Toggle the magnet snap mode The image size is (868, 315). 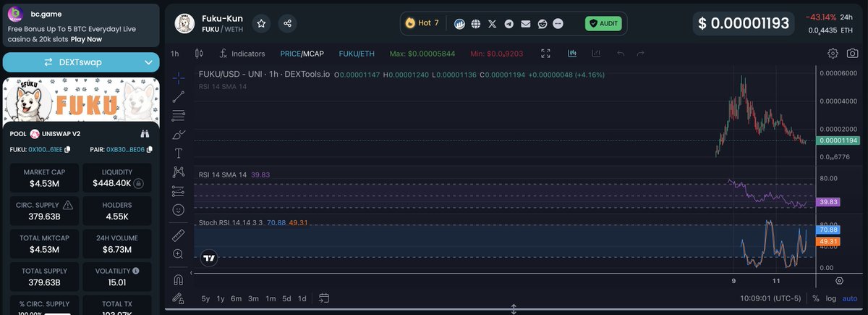point(179,280)
